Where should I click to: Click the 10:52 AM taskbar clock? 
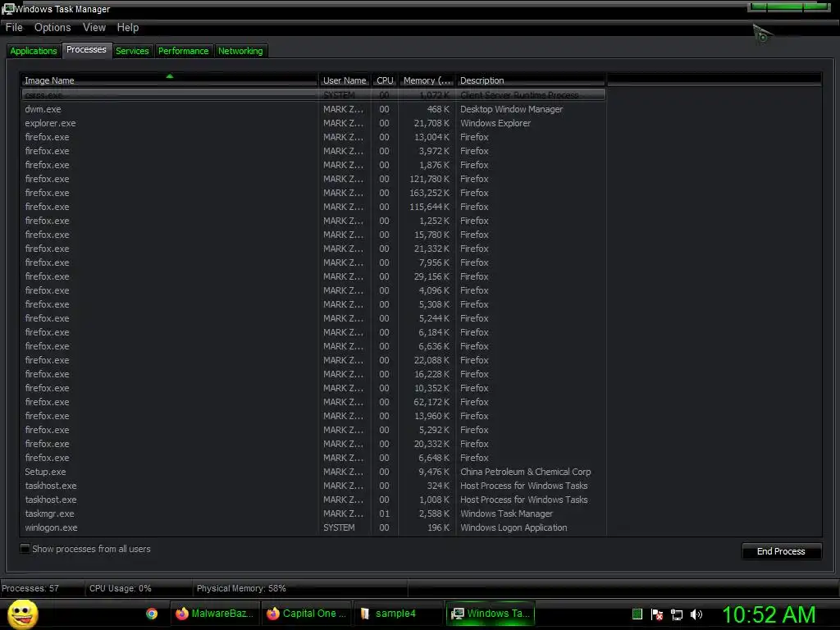tap(769, 614)
